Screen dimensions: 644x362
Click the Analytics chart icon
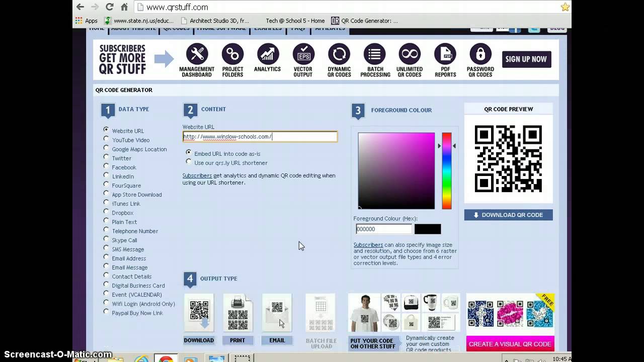click(x=268, y=54)
